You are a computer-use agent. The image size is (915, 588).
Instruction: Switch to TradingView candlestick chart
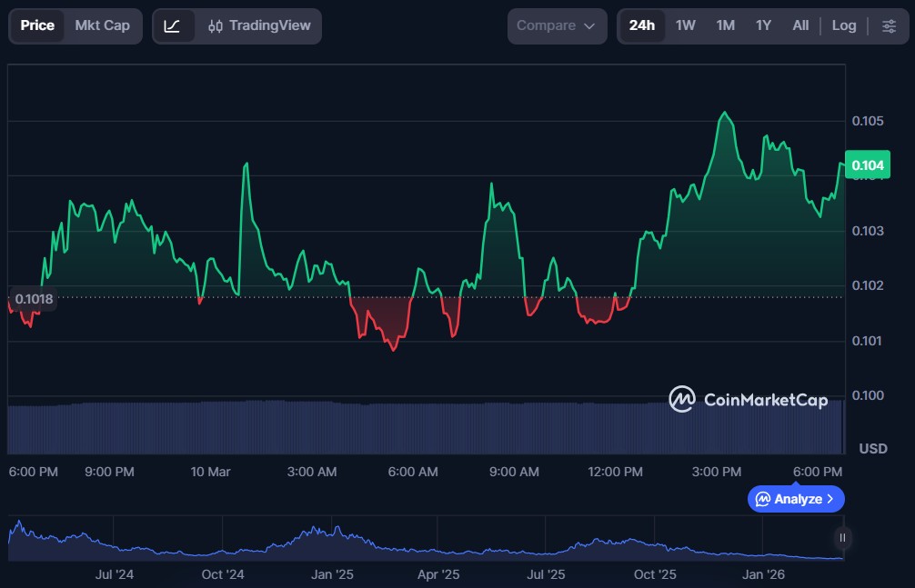coord(258,25)
